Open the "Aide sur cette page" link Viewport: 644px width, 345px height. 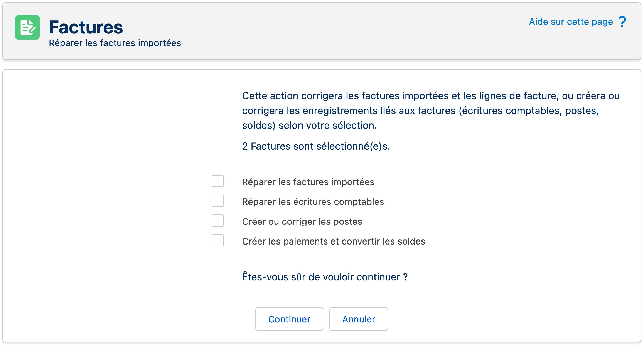[571, 22]
